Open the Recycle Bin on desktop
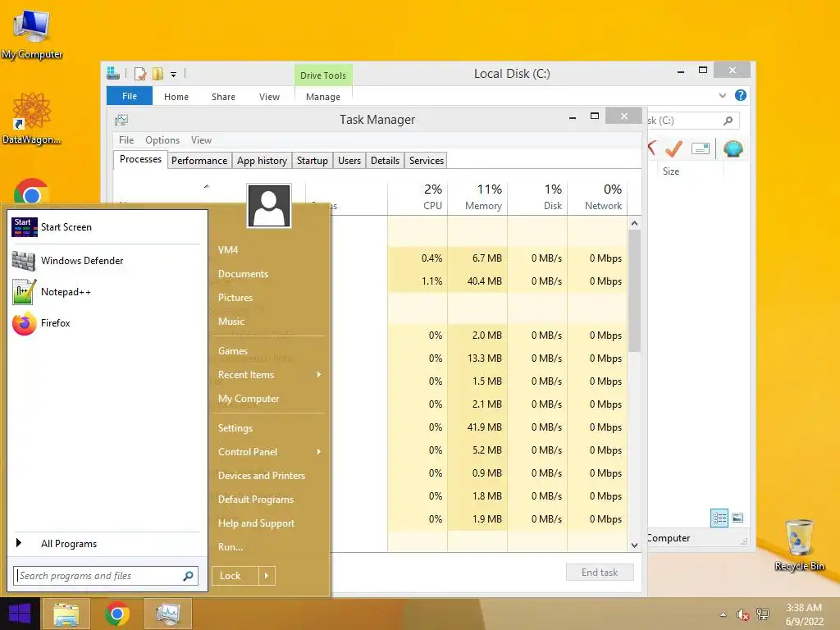Viewport: 840px width, 630px height. coord(799,545)
